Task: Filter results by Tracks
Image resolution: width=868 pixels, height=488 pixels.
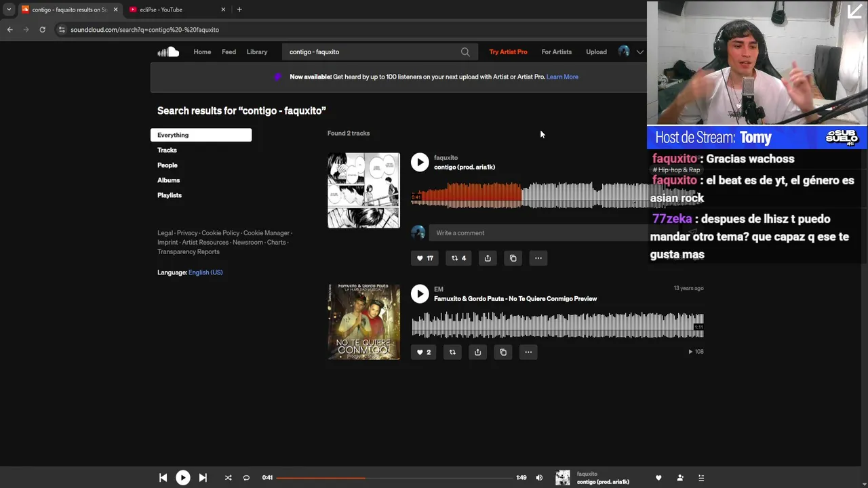Action: click(167, 150)
